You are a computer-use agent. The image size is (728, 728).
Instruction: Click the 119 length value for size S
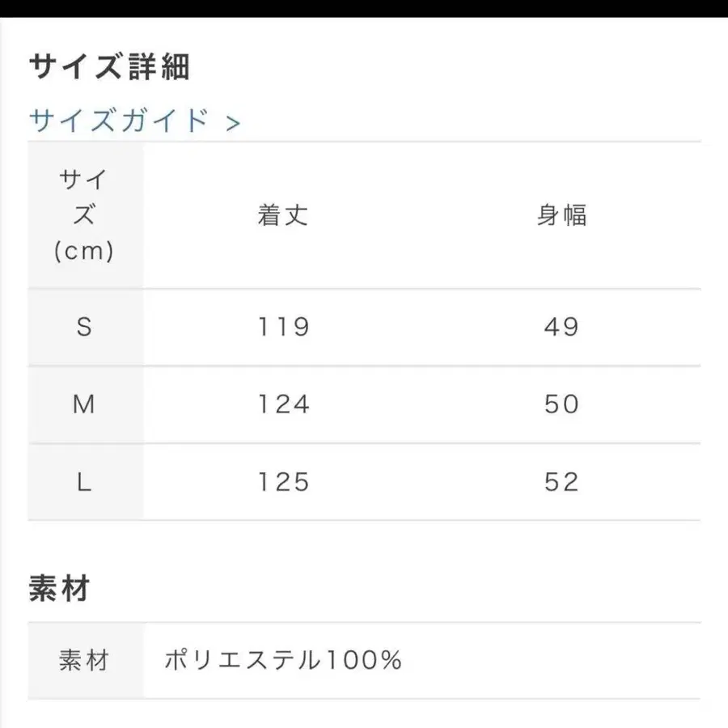(x=281, y=327)
